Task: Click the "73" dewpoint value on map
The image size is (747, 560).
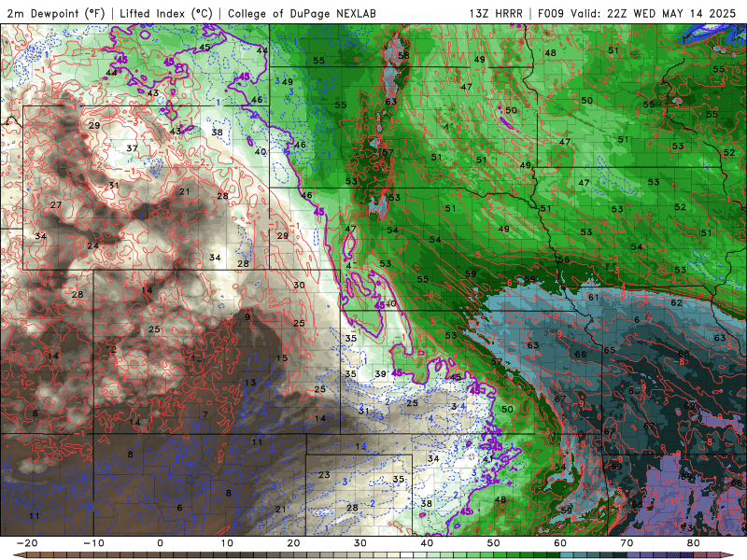Action: pyautogui.click(x=687, y=528)
